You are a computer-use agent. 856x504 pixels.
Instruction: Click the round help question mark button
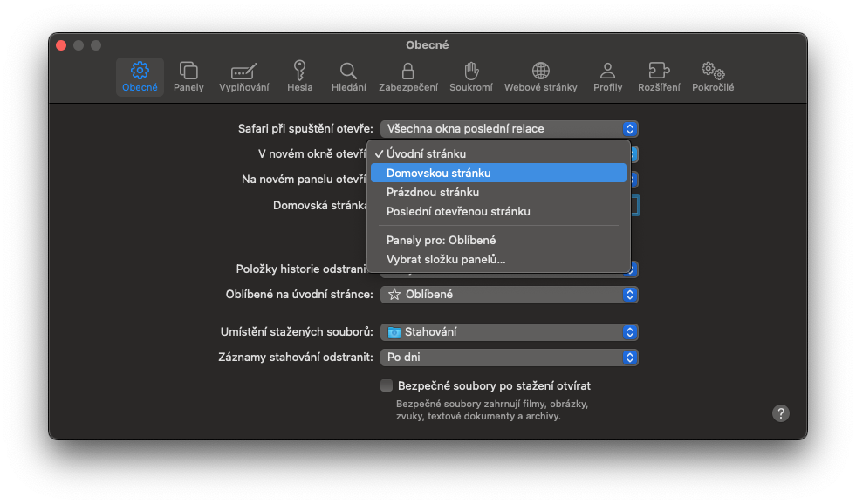point(781,413)
